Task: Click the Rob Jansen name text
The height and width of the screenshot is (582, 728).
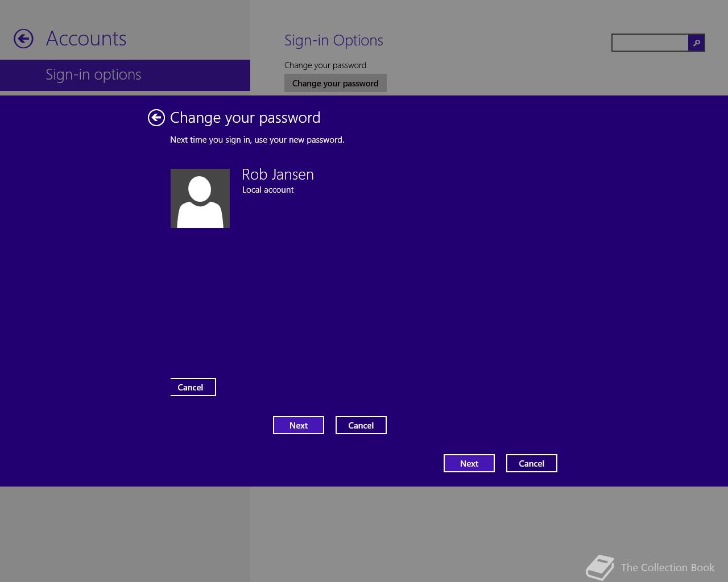Action: [x=278, y=174]
